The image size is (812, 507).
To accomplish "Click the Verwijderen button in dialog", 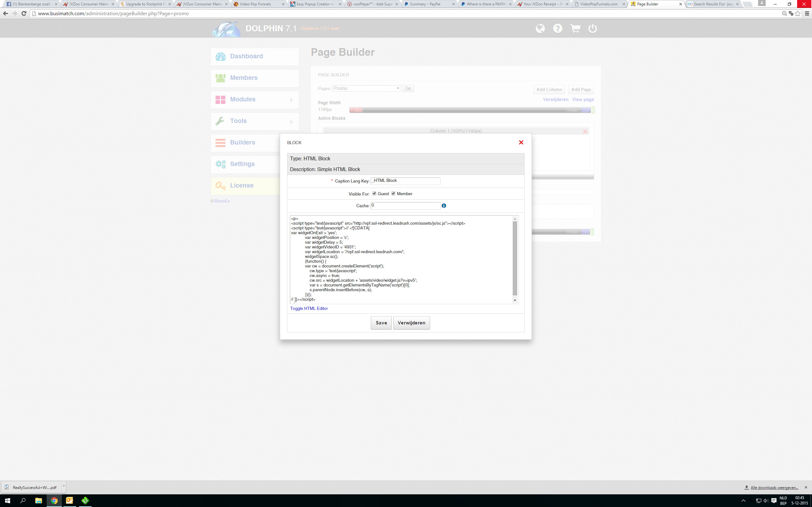I will tap(411, 323).
